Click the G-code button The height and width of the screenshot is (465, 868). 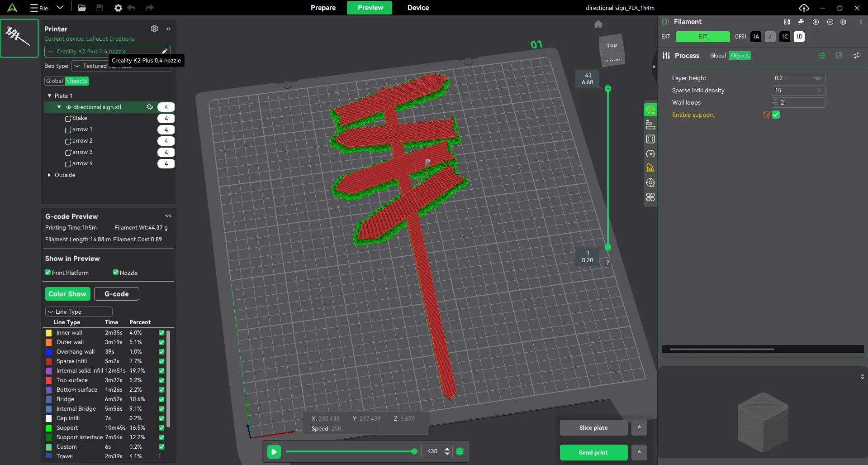point(116,294)
